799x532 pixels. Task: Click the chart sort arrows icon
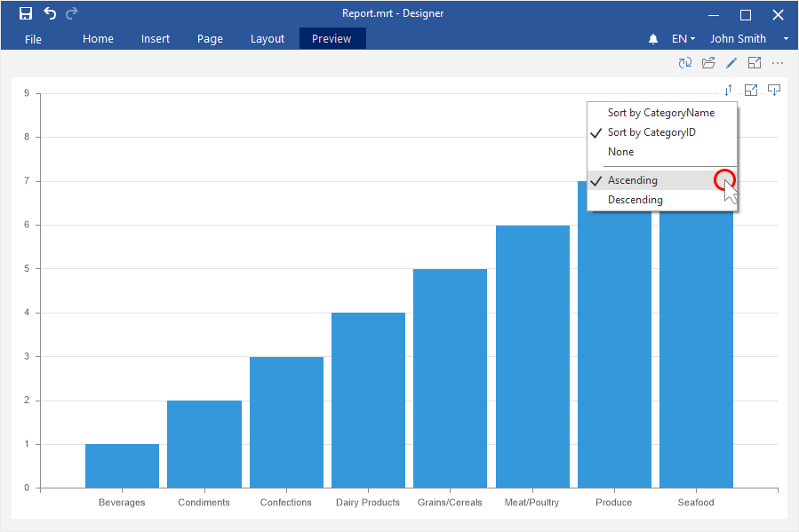click(728, 90)
